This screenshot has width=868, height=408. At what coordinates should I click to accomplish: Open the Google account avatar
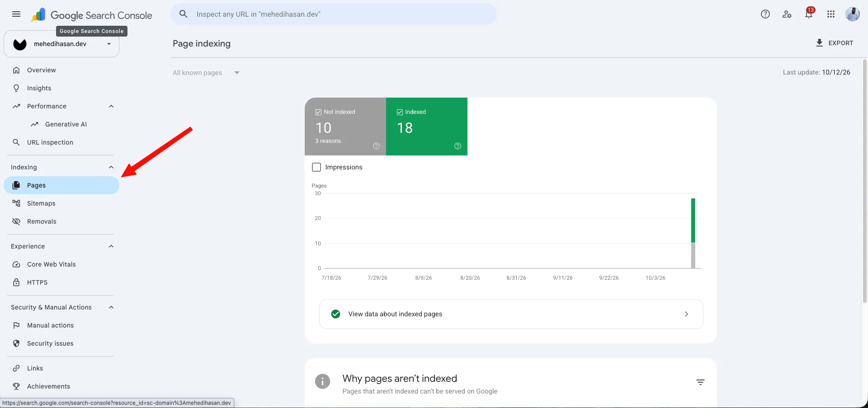[853, 14]
